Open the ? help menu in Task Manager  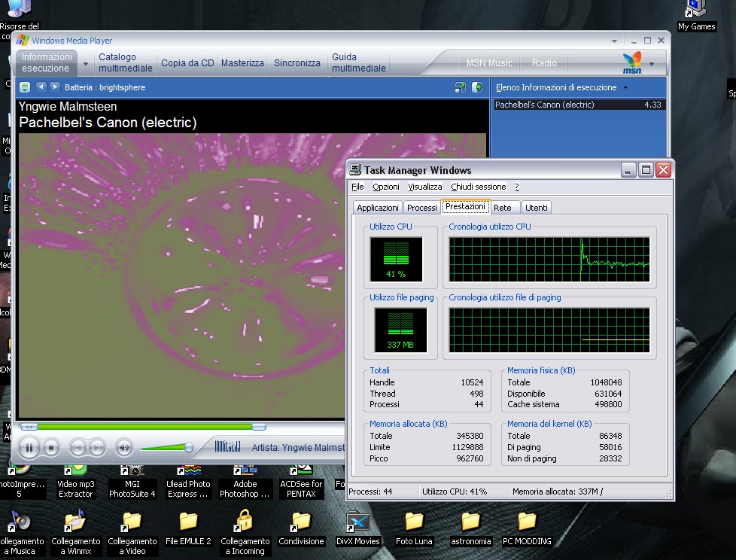pyautogui.click(x=517, y=187)
